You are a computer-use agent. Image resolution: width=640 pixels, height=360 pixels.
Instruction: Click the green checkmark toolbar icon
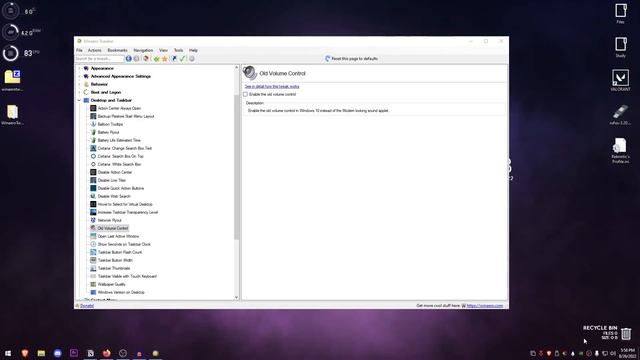coord(182,59)
